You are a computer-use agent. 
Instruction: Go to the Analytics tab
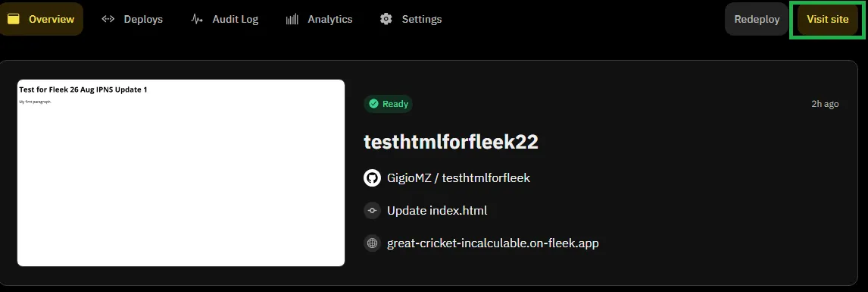pos(320,19)
